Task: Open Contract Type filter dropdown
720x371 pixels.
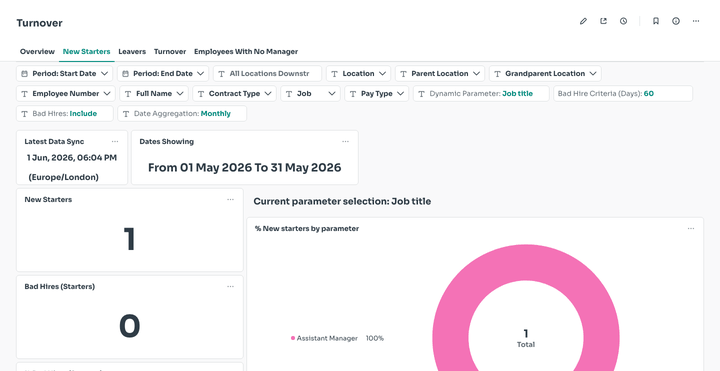Action: pyautogui.click(x=234, y=94)
